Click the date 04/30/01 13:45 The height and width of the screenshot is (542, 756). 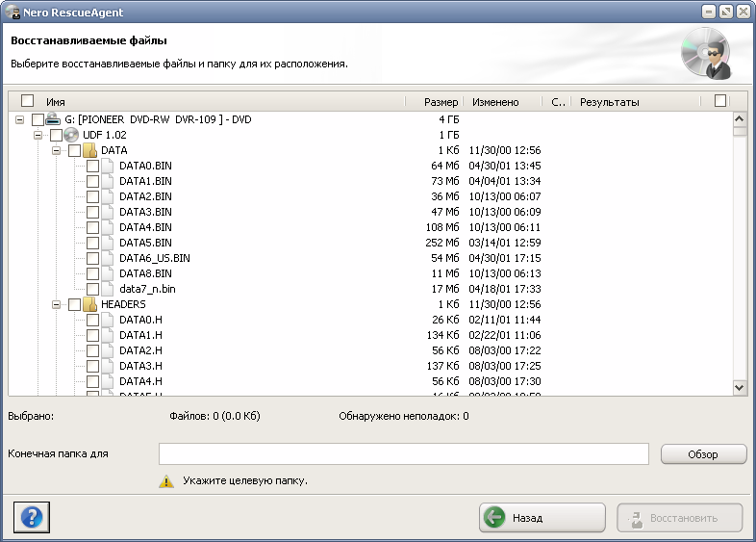point(505,166)
